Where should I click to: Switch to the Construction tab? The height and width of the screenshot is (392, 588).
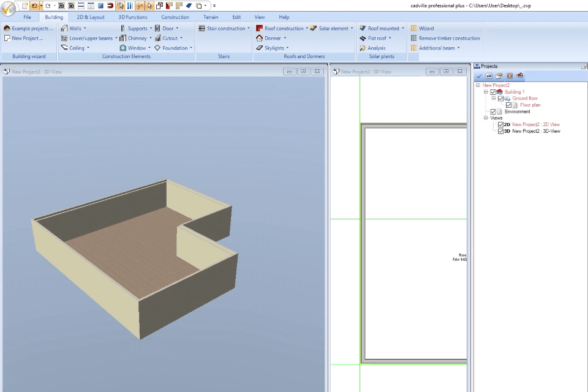(x=175, y=17)
